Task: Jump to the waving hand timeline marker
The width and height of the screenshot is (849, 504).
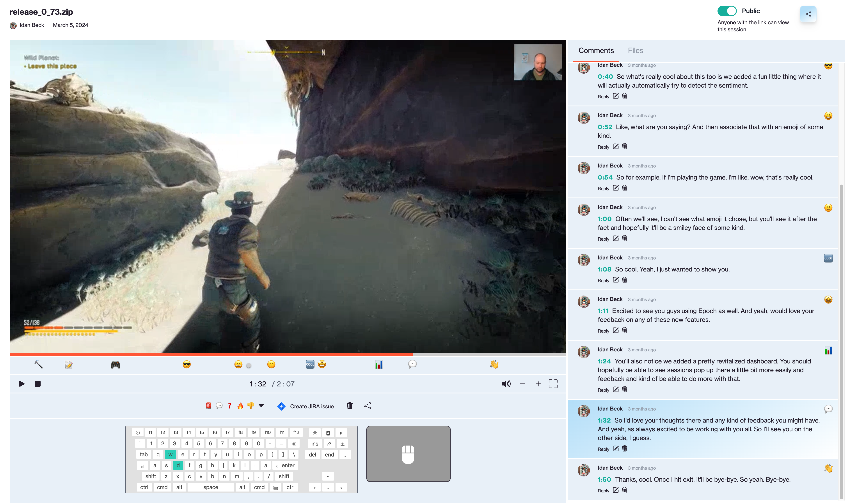Action: tap(494, 364)
